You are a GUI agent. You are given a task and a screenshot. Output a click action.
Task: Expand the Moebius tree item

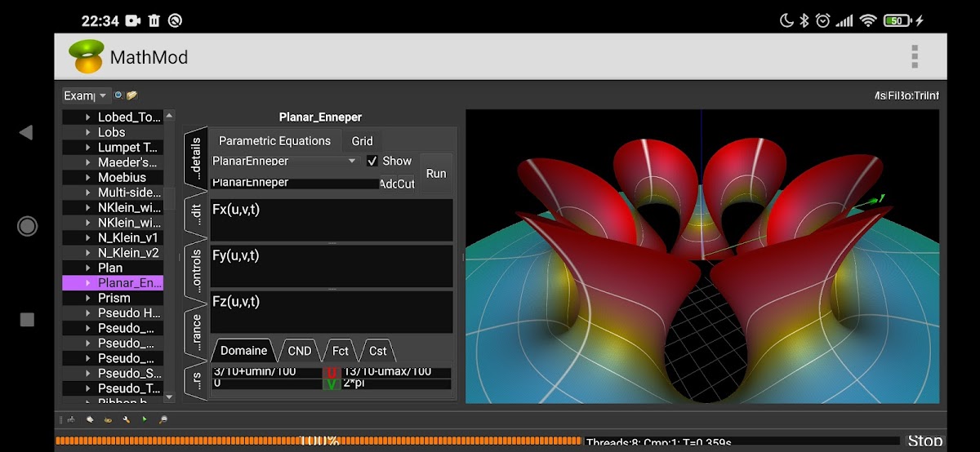(x=88, y=177)
